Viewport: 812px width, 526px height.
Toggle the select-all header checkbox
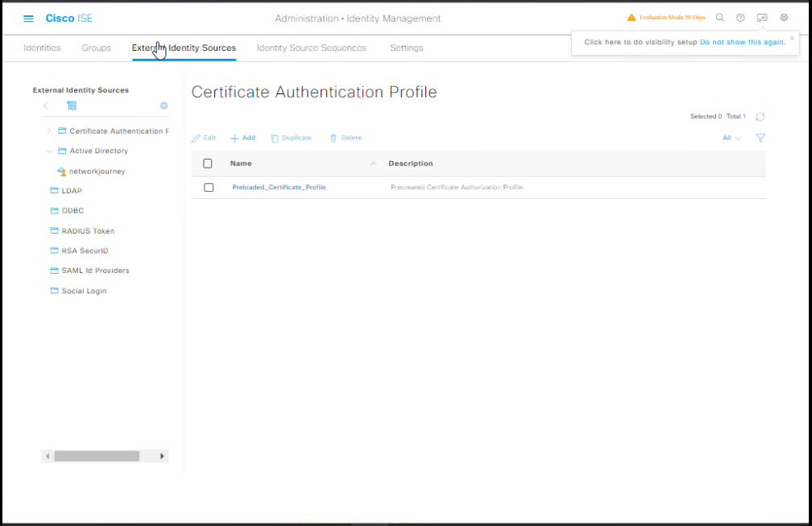pos(208,164)
